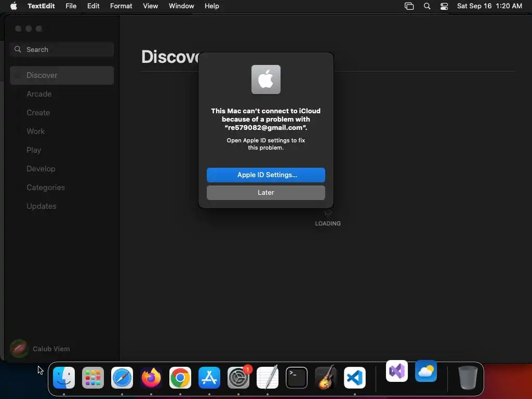Viewport: 532px width, 399px height.
Task: Click the Calub Viem account name
Action: click(51, 349)
